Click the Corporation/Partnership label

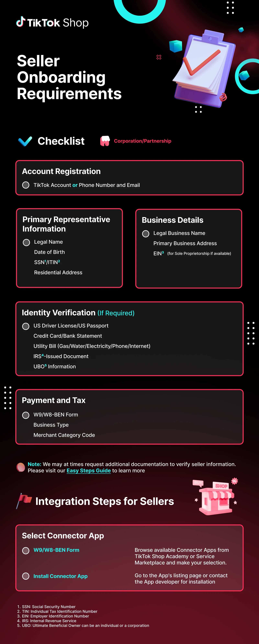click(x=143, y=141)
